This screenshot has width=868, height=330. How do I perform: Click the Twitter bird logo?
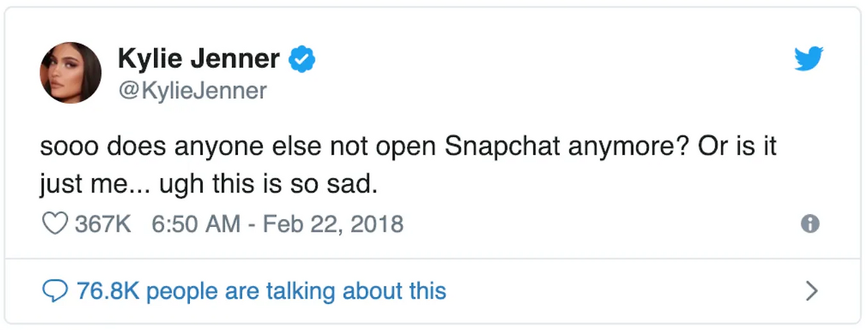(808, 60)
